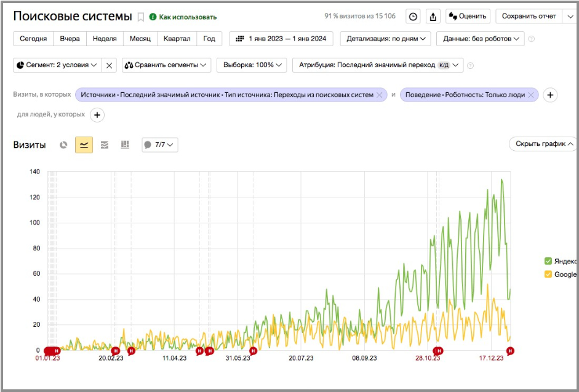Image resolution: width=579 pixels, height=392 pixels.
Task: Open Выборка: 100% dropdown
Action: (x=252, y=65)
